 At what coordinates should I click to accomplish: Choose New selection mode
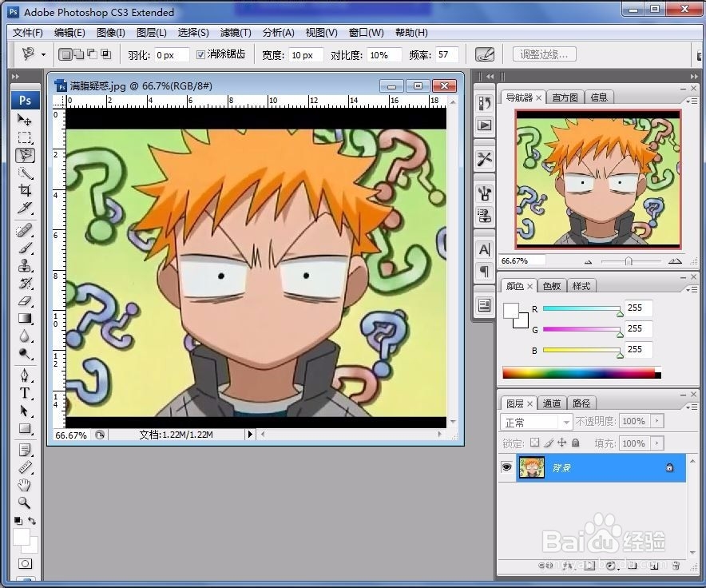pos(65,54)
